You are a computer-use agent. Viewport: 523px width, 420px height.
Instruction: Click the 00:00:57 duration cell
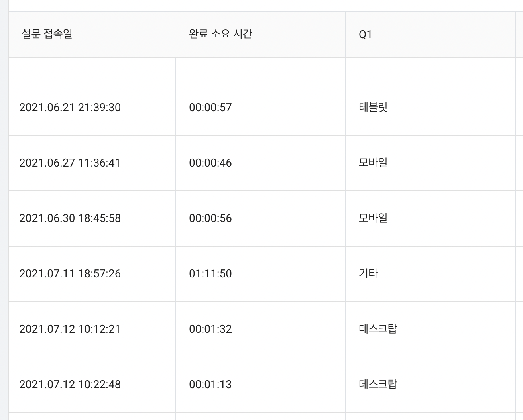pos(210,108)
